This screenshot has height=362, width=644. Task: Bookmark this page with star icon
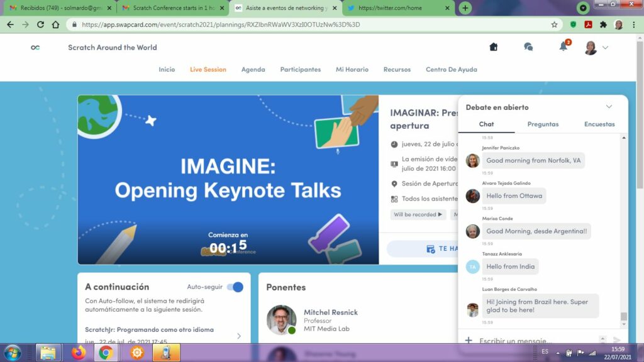(x=554, y=25)
